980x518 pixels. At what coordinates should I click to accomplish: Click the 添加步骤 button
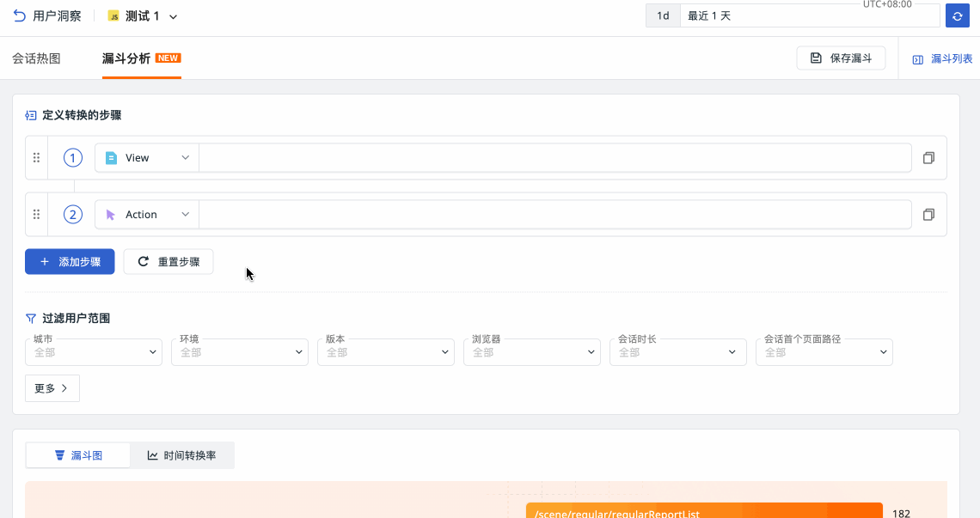pyautogui.click(x=70, y=262)
